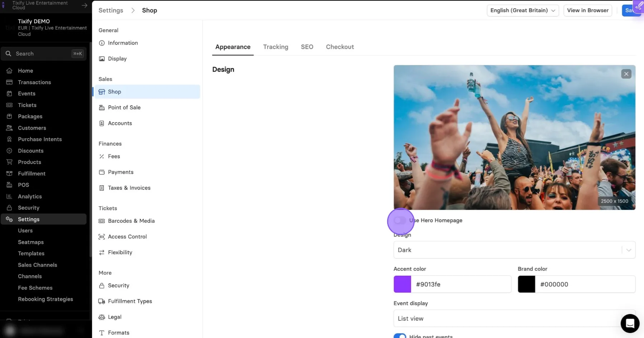The image size is (644, 338).
Task: Open sidebar Security via the lock icon
Action: click(9, 208)
